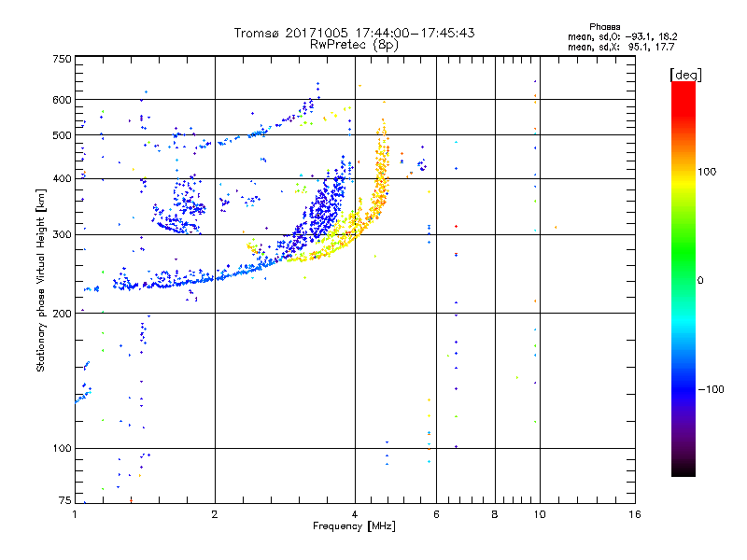The image size is (747, 560).
Task: Click the y-axis label '75'
Action: pos(65,500)
